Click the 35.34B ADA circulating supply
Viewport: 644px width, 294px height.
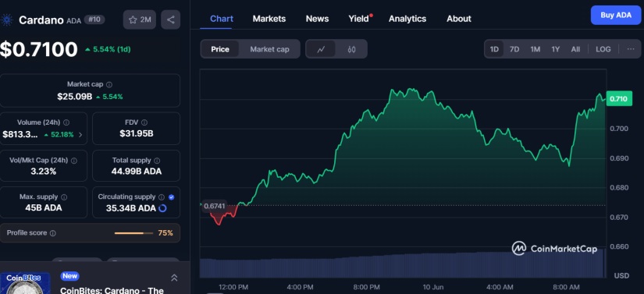pyautogui.click(x=131, y=208)
